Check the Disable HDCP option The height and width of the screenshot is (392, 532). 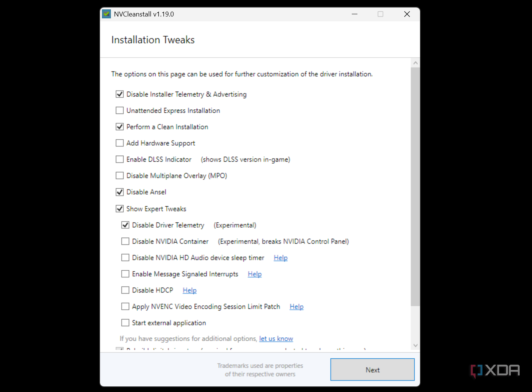click(x=125, y=290)
